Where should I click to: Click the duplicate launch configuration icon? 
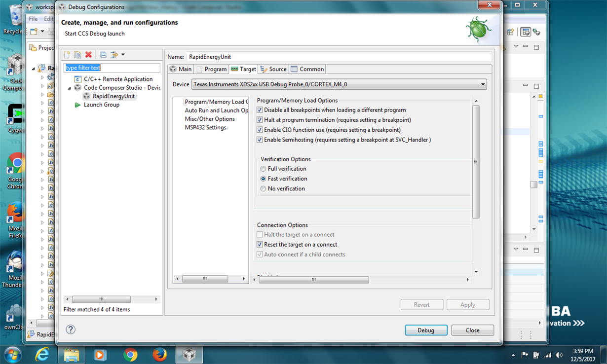coord(77,55)
